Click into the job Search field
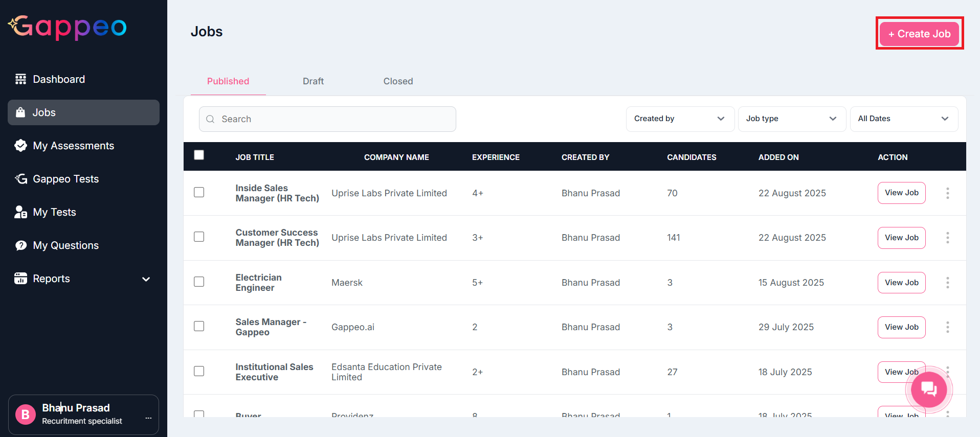The image size is (980, 437). point(327,119)
